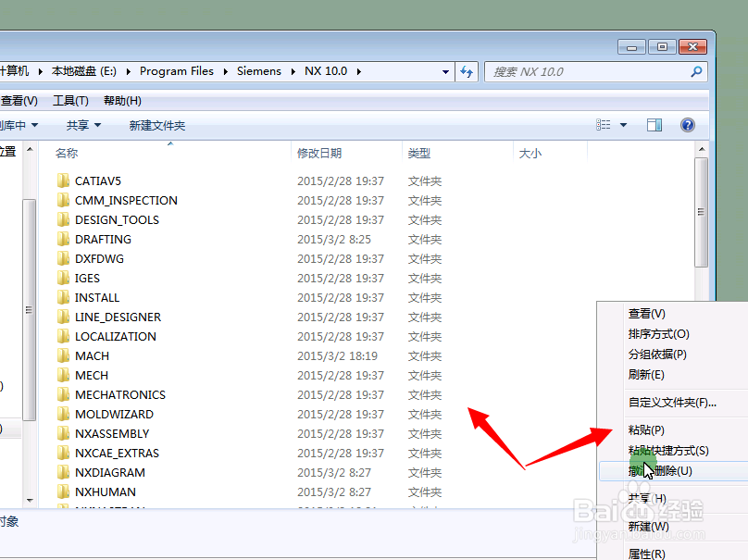Click the NXDIAGRAM folder name
The image size is (748, 560).
110,472
